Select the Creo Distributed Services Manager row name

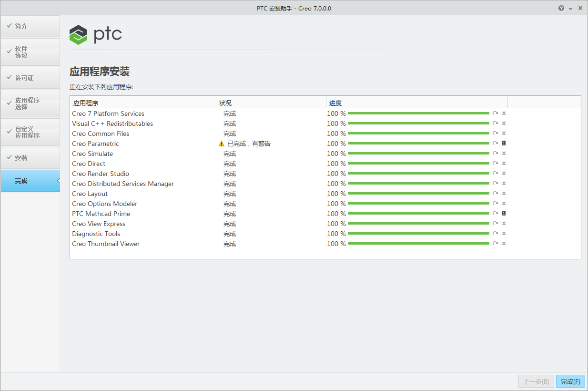coord(123,184)
